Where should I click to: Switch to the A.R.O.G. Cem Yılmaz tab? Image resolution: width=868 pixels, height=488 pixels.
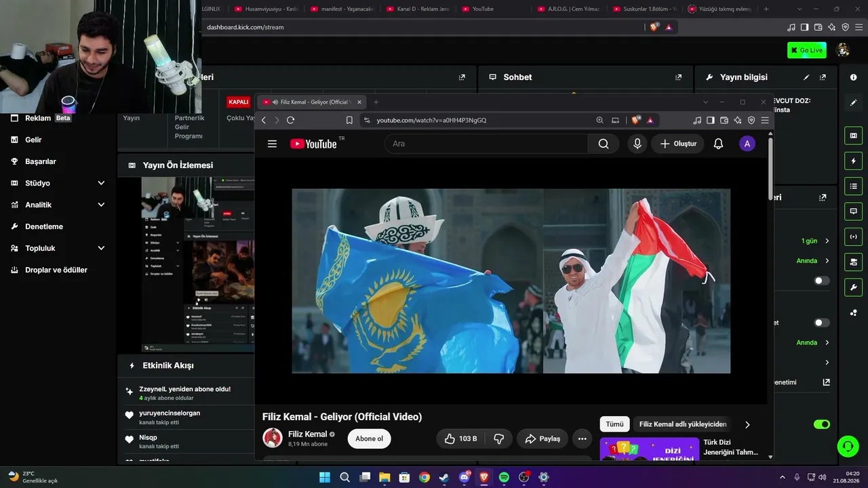tap(570, 9)
